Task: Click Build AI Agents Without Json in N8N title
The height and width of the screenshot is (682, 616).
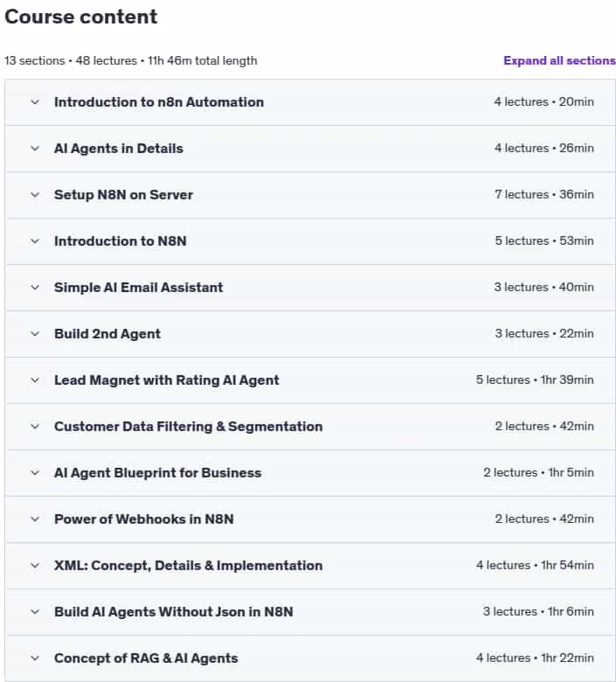Action: click(174, 612)
